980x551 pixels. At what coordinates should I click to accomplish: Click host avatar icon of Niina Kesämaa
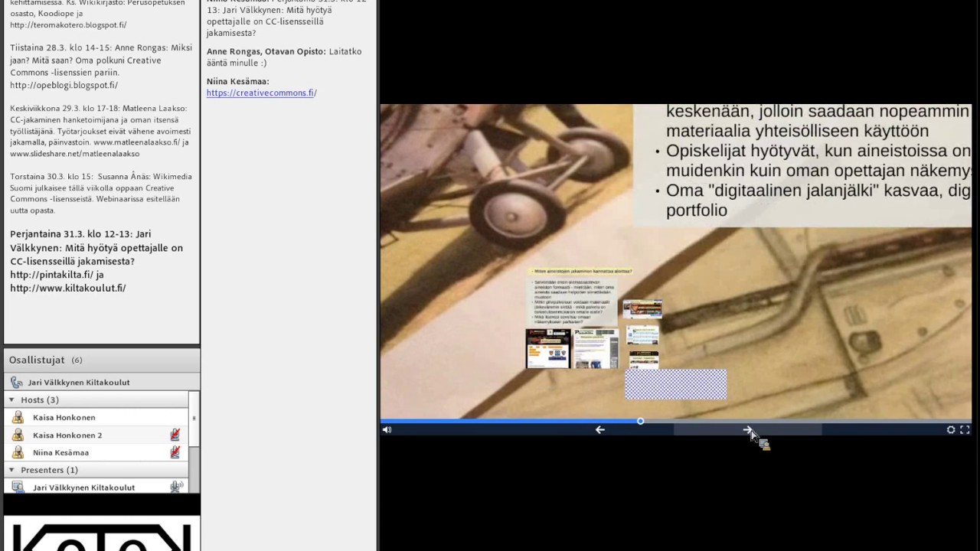[x=18, y=452]
